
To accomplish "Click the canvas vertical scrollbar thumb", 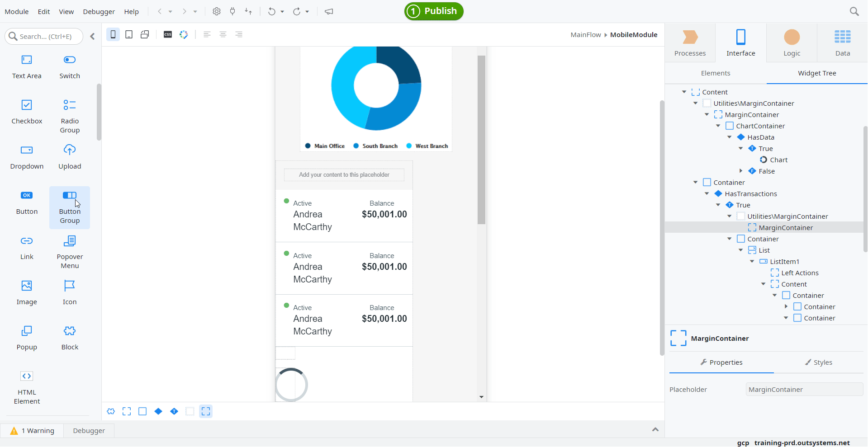I will pos(481,140).
